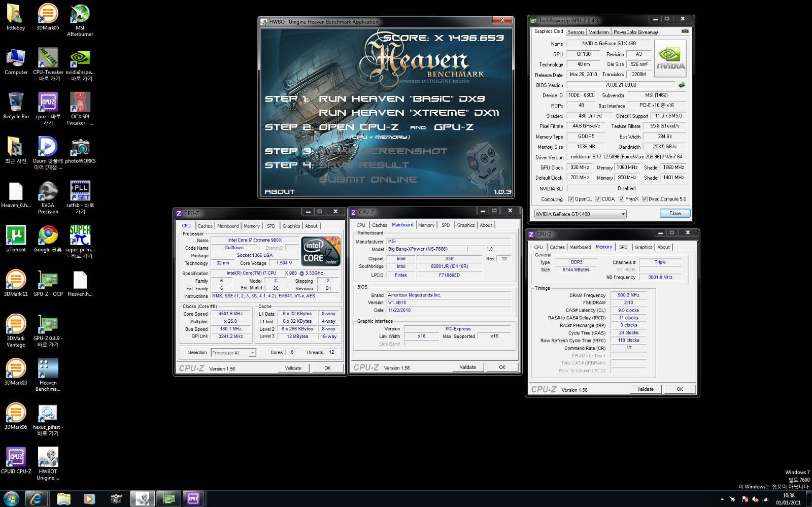This screenshot has height=507, width=812.
Task: Click the NVIDIA logo in GPU-Z
Action: click(670, 58)
